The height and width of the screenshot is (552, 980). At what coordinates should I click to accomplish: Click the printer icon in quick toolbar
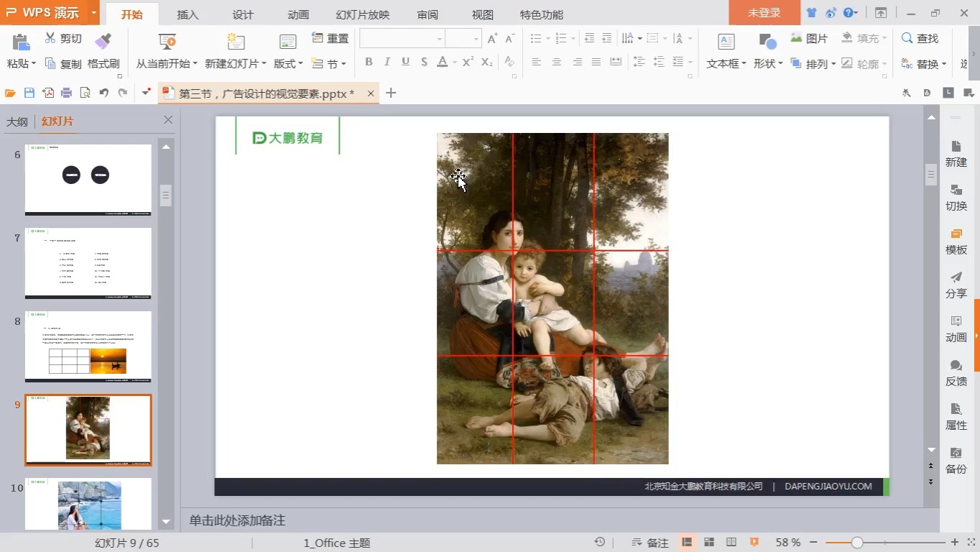tap(67, 93)
